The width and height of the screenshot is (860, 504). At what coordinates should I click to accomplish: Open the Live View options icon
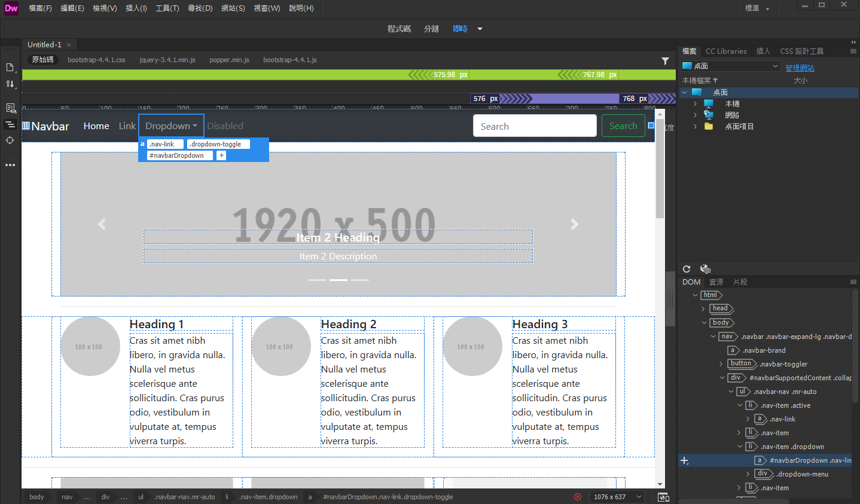(10, 108)
